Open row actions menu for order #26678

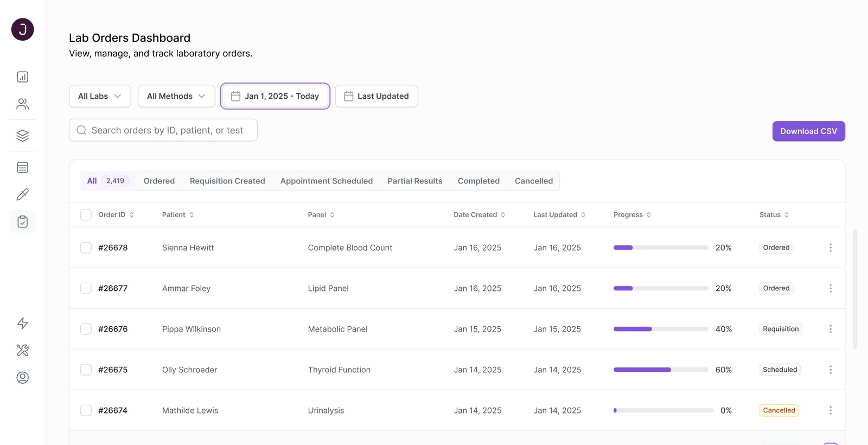pos(831,247)
